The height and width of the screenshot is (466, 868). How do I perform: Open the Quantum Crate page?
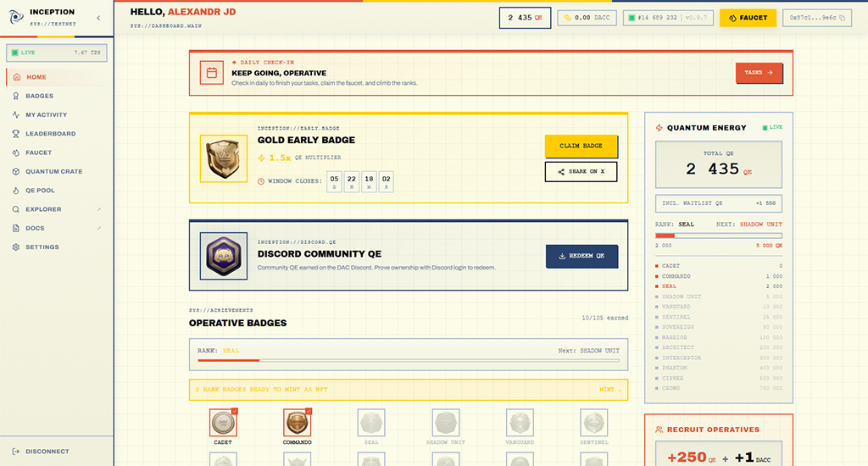53,171
